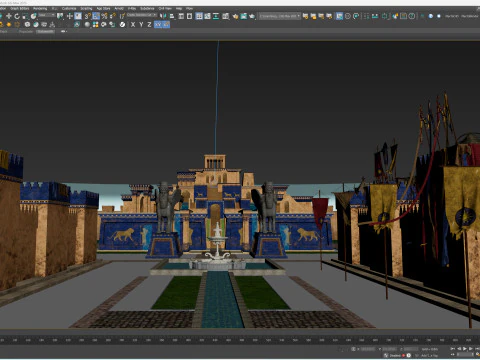Click Edit Named Selection Sets icon
Screen dimensions: 480x360
coord(122,16)
